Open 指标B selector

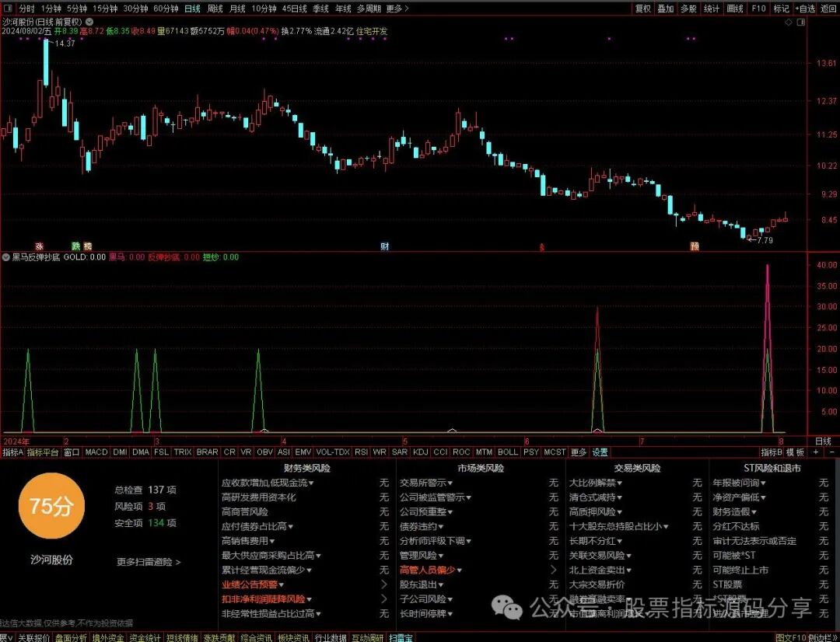coord(772,452)
